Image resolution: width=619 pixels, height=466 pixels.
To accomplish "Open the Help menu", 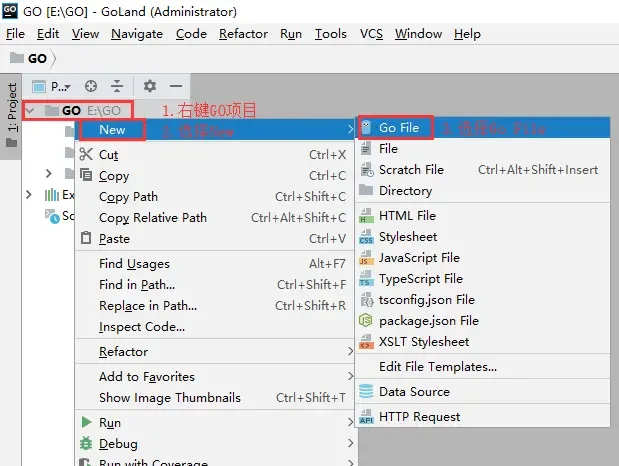I will [467, 34].
